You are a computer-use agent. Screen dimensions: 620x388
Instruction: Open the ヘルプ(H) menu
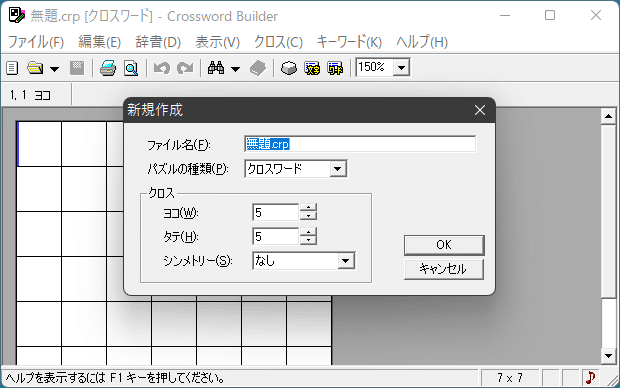coord(422,42)
